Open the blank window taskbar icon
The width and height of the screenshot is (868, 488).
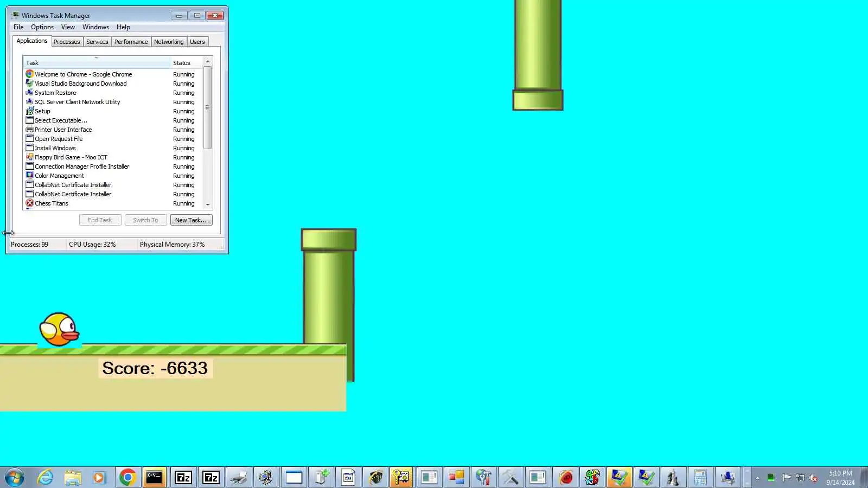pyautogui.click(x=294, y=477)
